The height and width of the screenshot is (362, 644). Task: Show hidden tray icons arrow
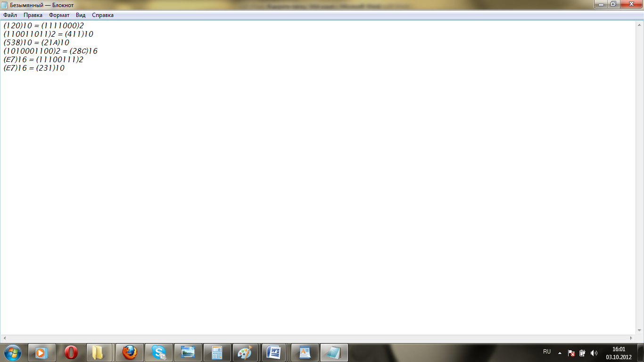560,353
